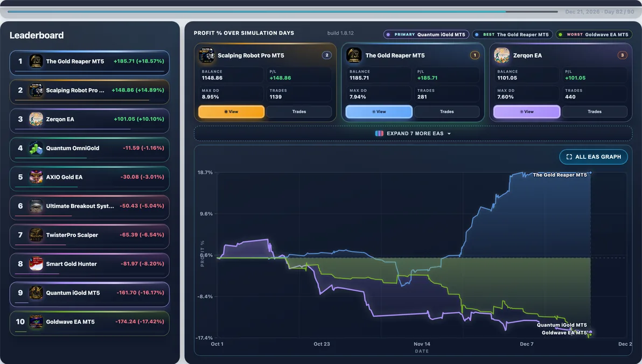Click Ultimate Breakout System leaderboard icon
Screen dimensions: 642x364
pos(36,206)
